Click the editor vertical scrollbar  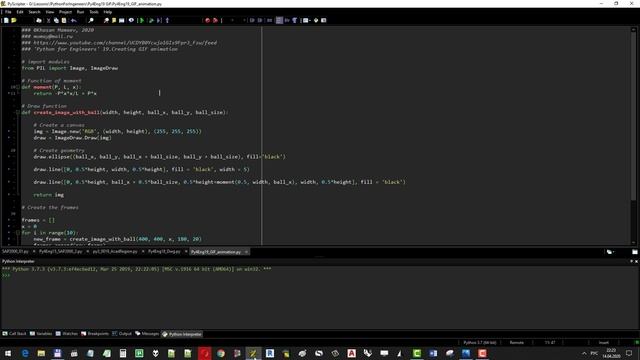633,136
